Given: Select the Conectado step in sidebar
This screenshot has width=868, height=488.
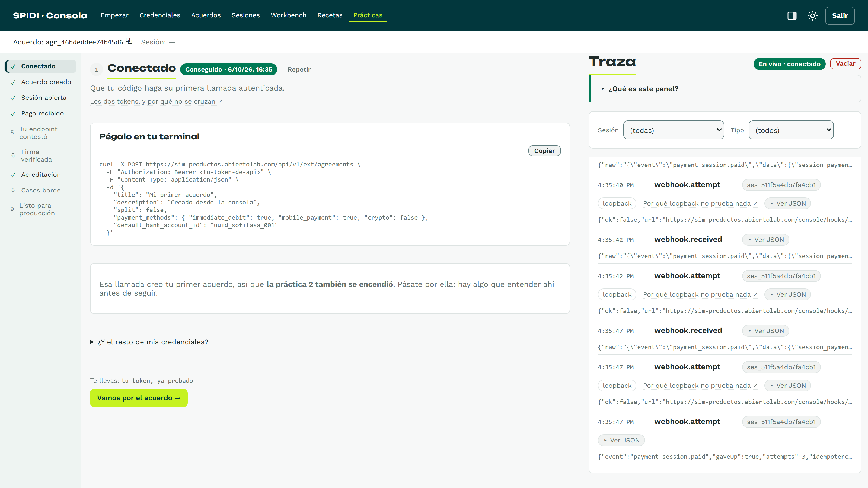Looking at the screenshot, I should [x=41, y=66].
